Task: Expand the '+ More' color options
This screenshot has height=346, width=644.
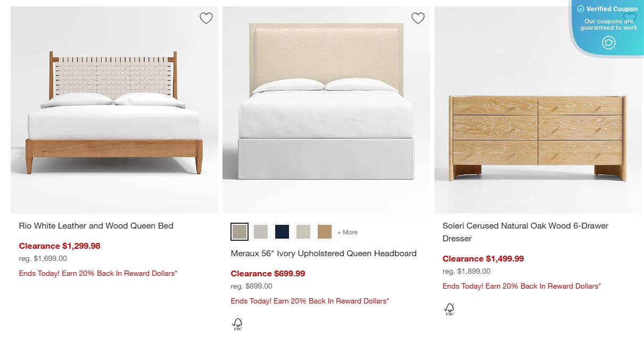Action: [347, 232]
